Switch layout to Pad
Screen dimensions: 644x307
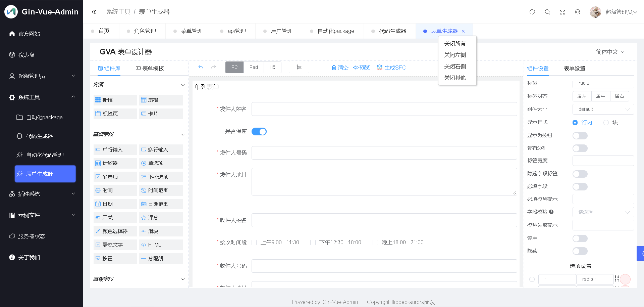(x=254, y=67)
